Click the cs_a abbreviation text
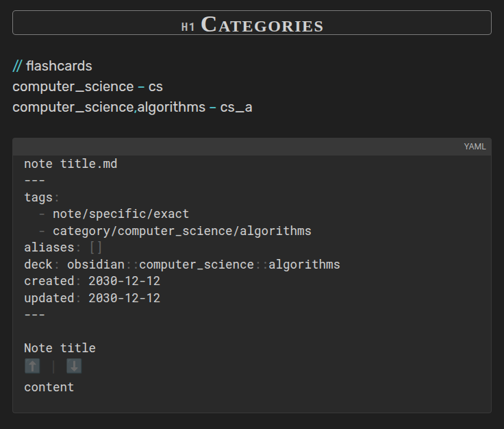 point(236,107)
